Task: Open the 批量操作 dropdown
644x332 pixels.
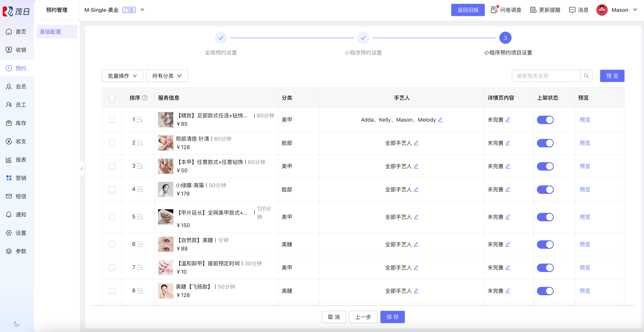Action: click(122, 76)
